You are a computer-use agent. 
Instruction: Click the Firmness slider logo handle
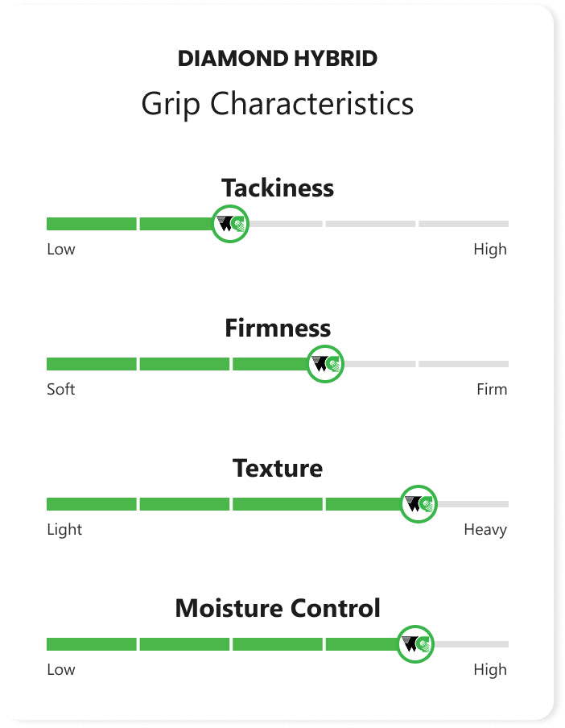pyautogui.click(x=325, y=364)
